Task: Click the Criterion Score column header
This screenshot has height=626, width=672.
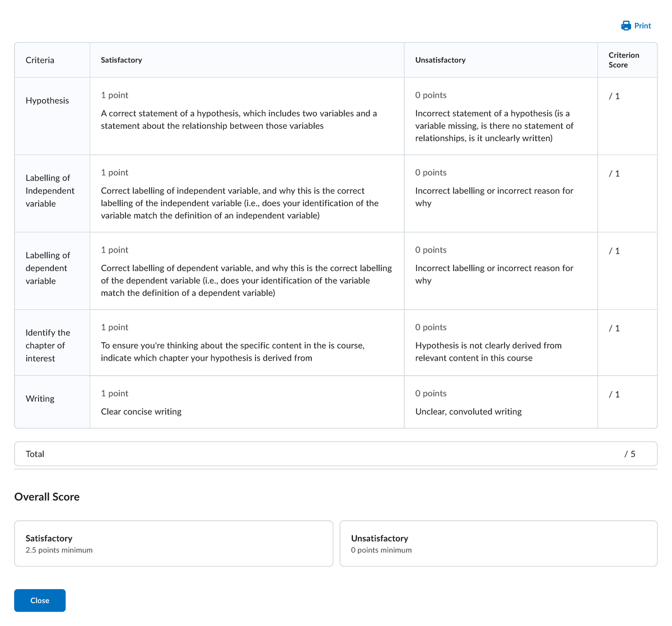Action: click(624, 60)
